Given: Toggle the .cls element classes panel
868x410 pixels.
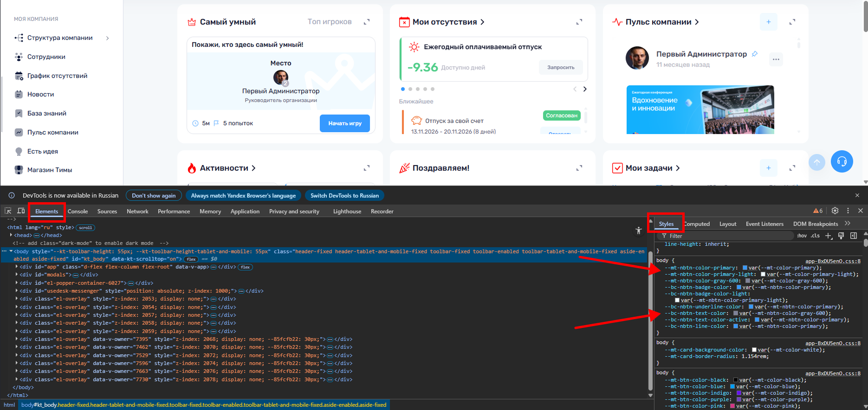Looking at the screenshot, I should coord(815,236).
